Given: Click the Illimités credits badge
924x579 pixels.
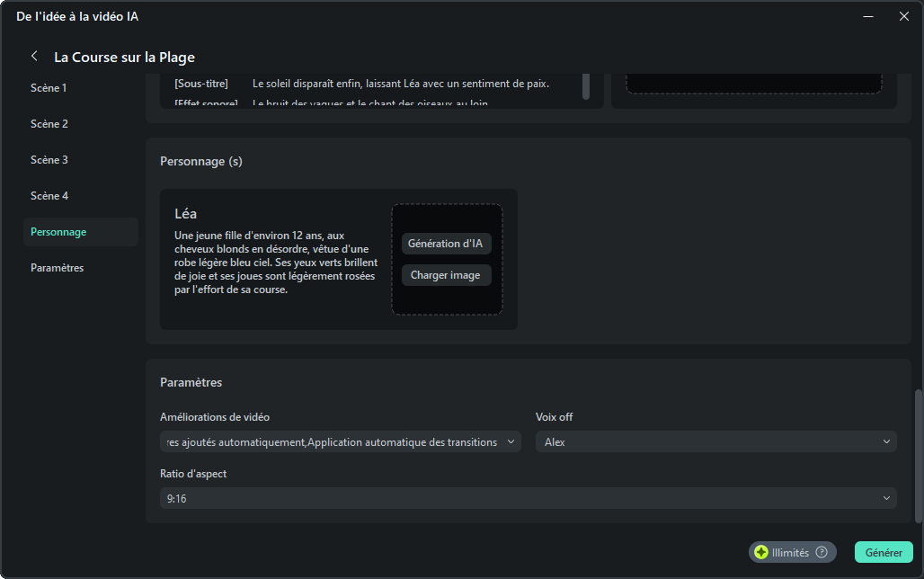Looking at the screenshot, I should tap(792, 552).
